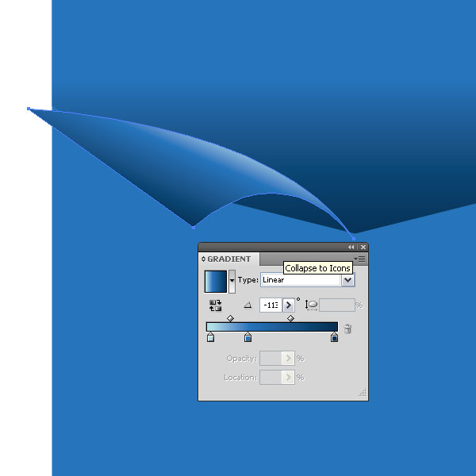Open the gradient presets dropdown arrow

(232, 281)
